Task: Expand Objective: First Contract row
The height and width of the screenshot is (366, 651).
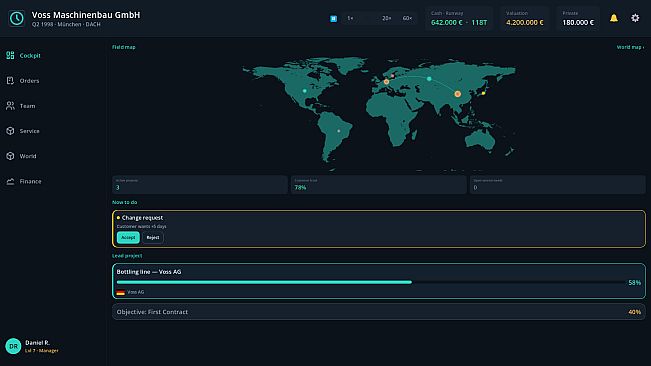Action: pos(379,312)
